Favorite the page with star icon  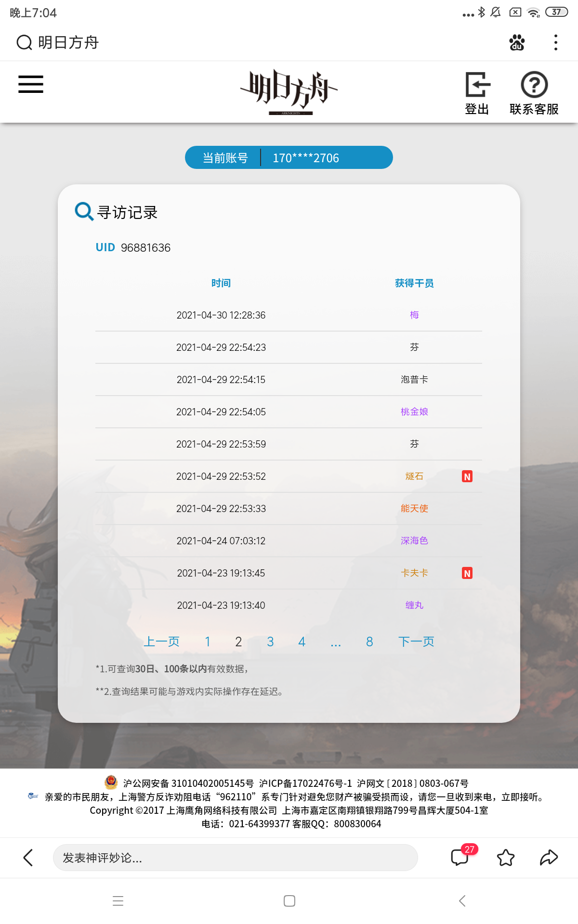point(506,858)
